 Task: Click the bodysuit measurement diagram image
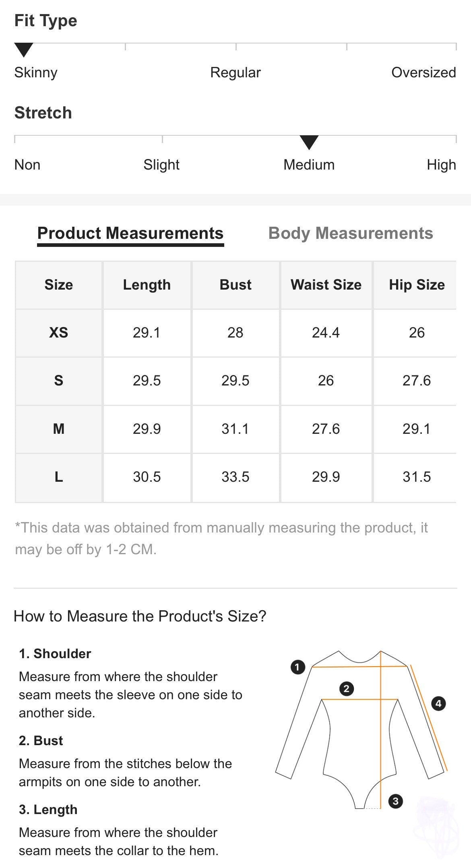pyautogui.click(x=362, y=729)
